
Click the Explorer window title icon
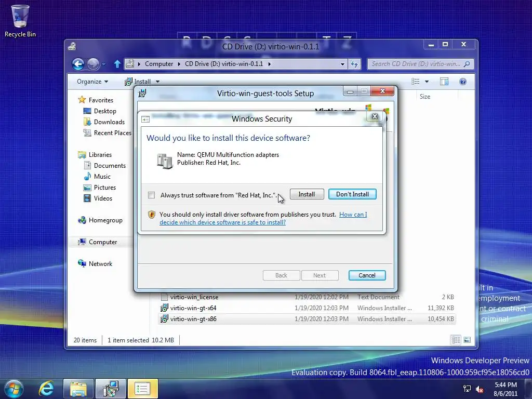pos(72,46)
